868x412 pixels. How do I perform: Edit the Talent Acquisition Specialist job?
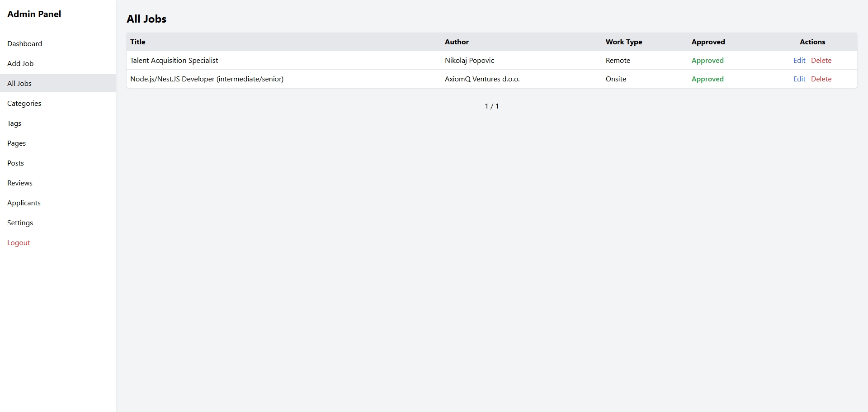799,60
